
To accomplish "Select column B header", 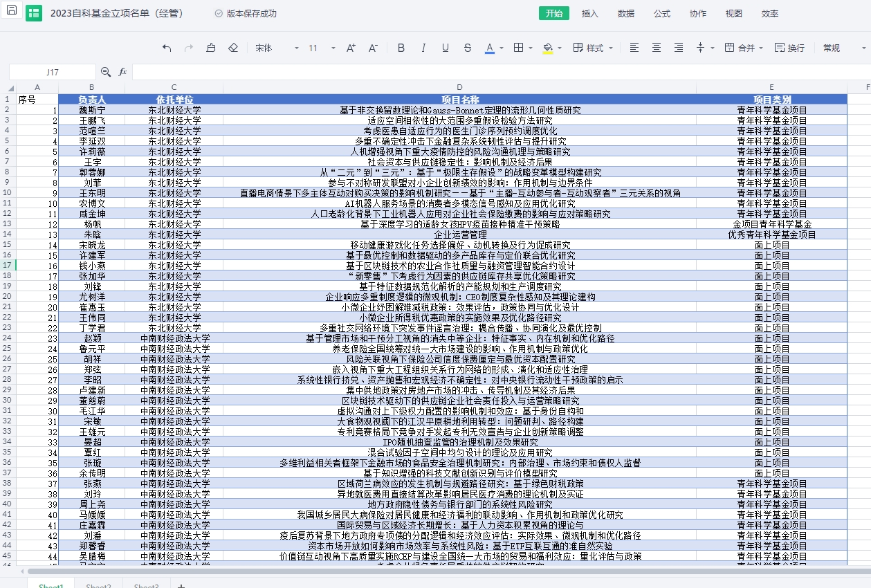I will tap(92, 87).
